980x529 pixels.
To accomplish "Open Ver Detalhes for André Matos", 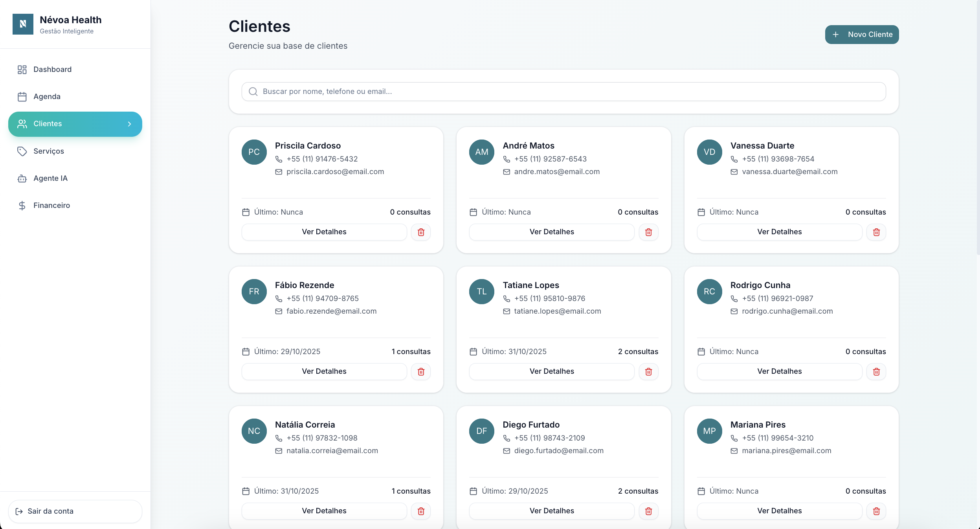I will (x=551, y=232).
